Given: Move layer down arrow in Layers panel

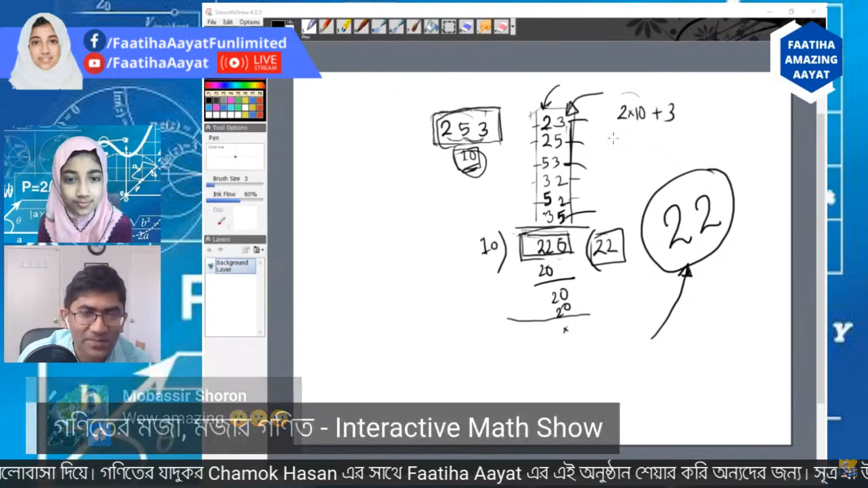Looking at the screenshot, I should 221,250.
